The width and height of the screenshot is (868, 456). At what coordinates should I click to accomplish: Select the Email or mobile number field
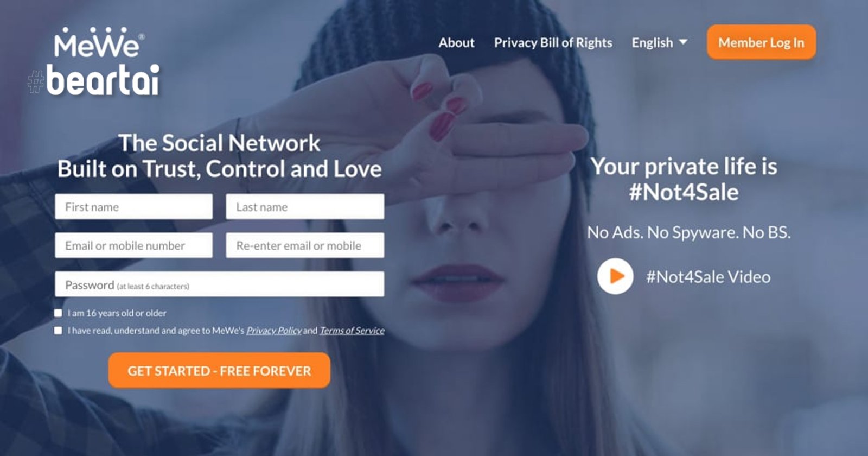(133, 245)
